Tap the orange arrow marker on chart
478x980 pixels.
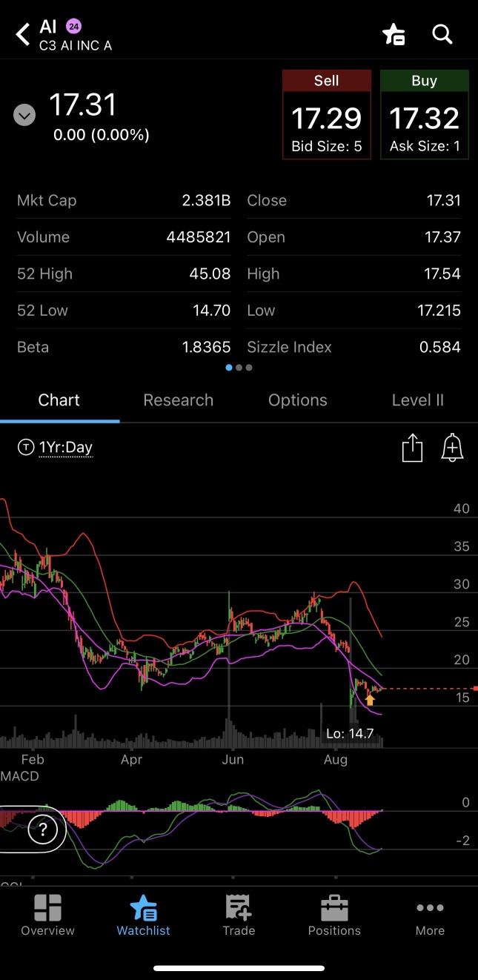pyautogui.click(x=370, y=699)
